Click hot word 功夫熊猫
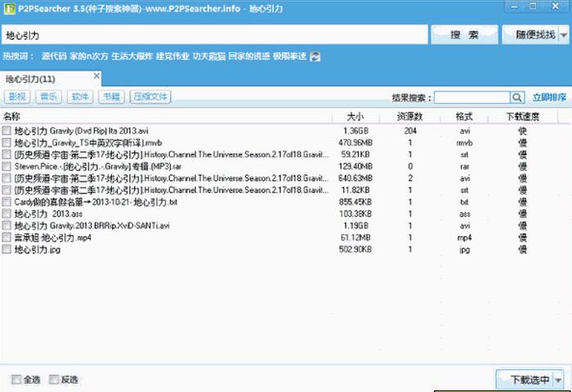Image resolution: width=572 pixels, height=392 pixels. pos(209,56)
